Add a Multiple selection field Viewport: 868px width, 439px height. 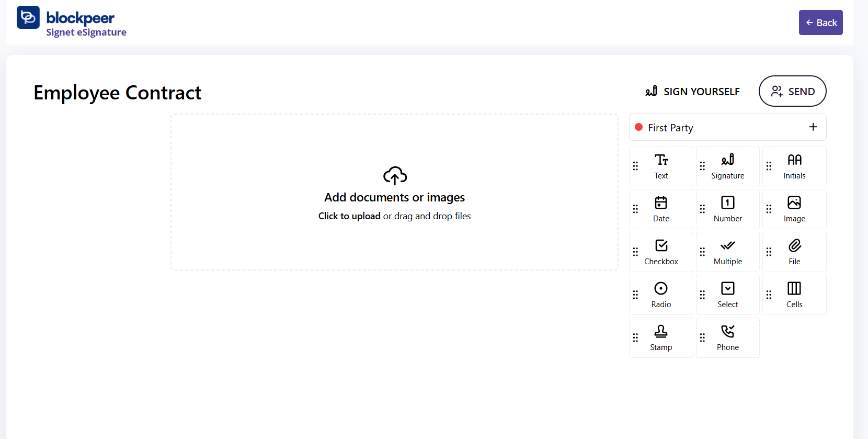click(727, 252)
